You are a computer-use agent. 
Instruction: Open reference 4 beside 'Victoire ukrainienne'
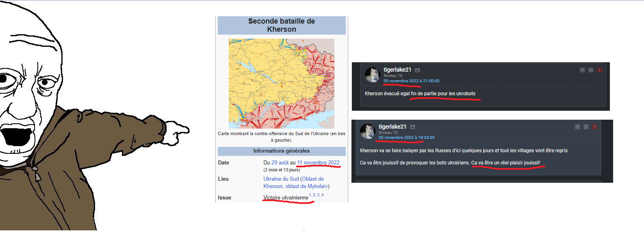coord(323,195)
